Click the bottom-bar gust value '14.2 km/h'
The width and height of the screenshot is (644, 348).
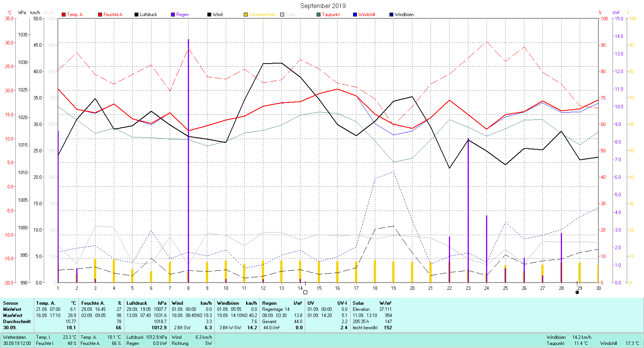tap(582, 337)
